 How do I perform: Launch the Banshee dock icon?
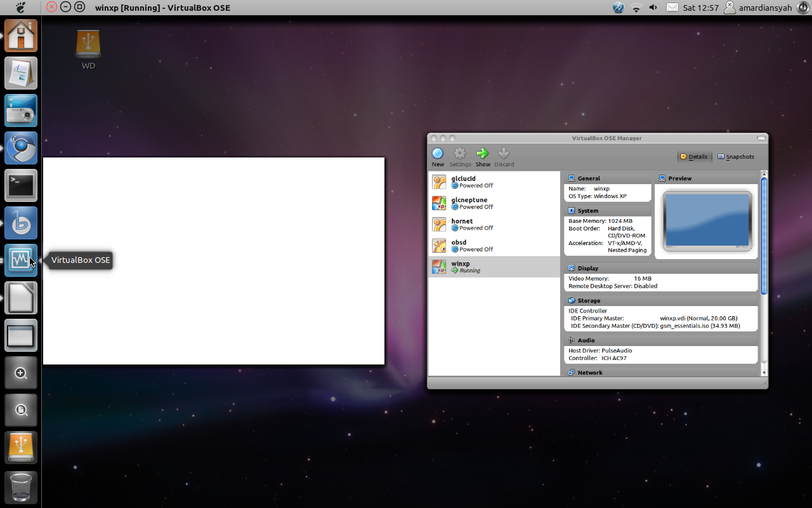pyautogui.click(x=21, y=223)
